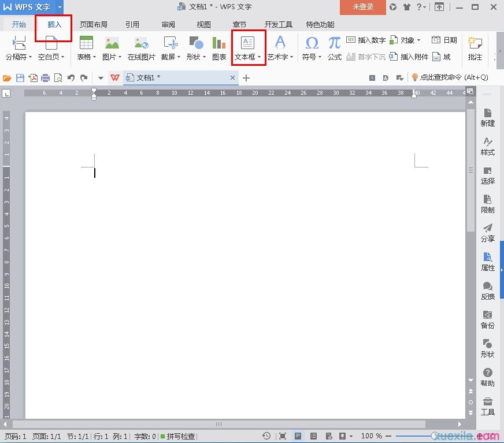
Task: Click the undo arrow in quick toolbar
Action: [71, 78]
